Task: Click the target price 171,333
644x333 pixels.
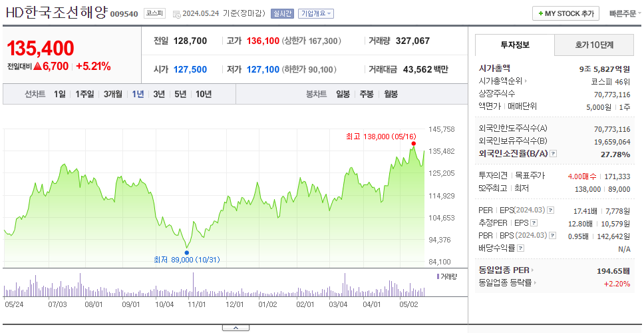Action: coord(617,176)
